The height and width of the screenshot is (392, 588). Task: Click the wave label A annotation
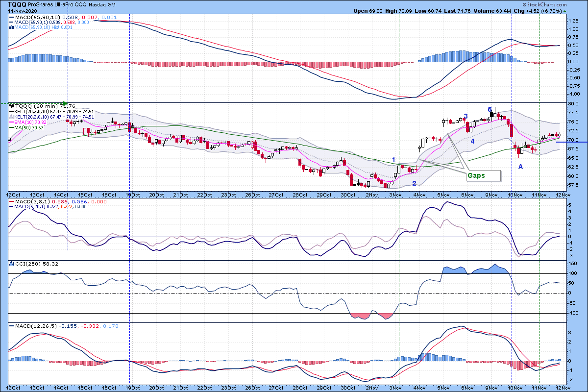tap(521, 167)
